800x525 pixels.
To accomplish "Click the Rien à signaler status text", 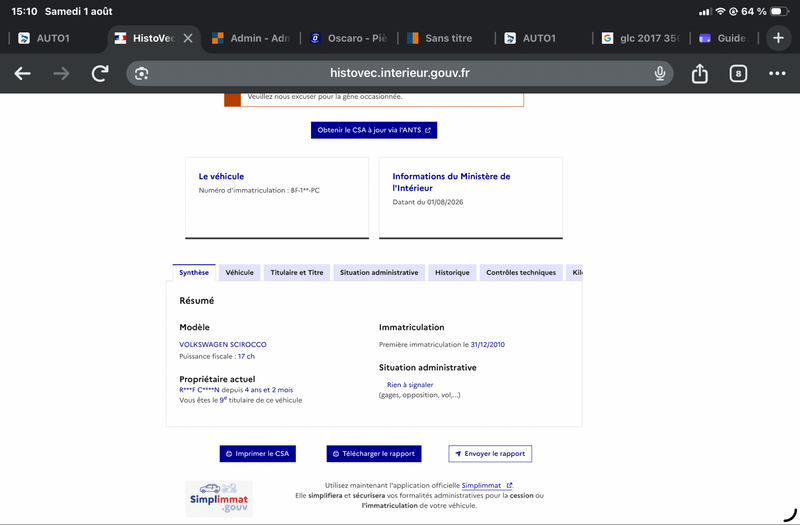I will tap(410, 385).
